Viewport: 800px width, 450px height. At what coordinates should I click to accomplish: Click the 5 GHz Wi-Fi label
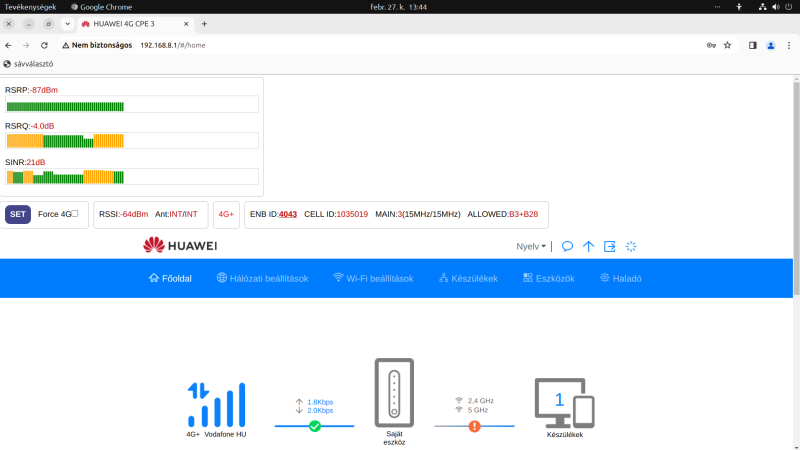[478, 410]
